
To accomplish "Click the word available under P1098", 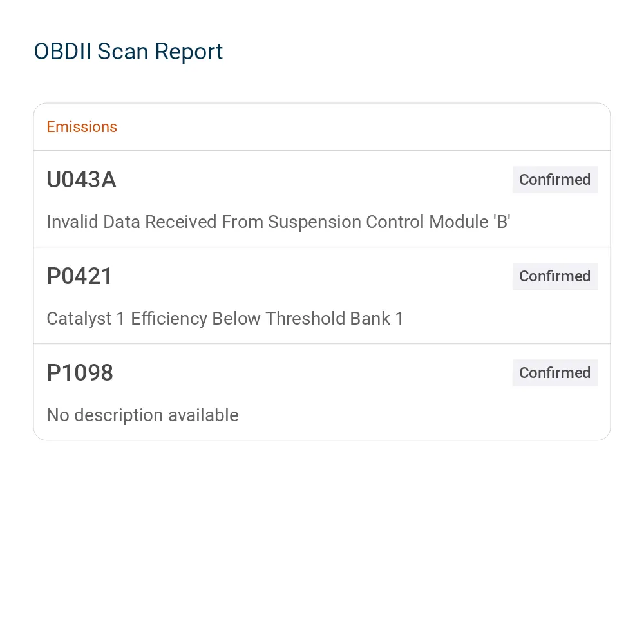I will pos(204,415).
